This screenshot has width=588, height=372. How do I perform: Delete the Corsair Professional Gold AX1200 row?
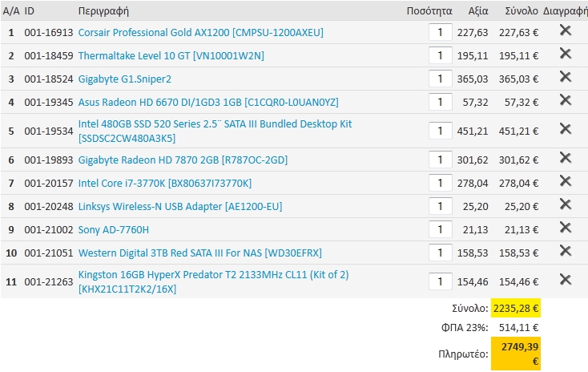coord(565,30)
